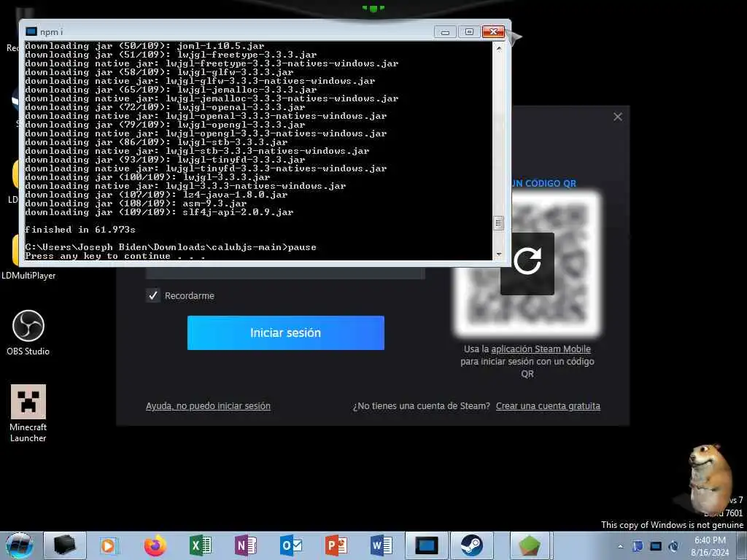Image resolution: width=747 pixels, height=560 pixels.
Task: Click '¿No tienes una cuenta de Steam?' text
Action: tap(421, 406)
